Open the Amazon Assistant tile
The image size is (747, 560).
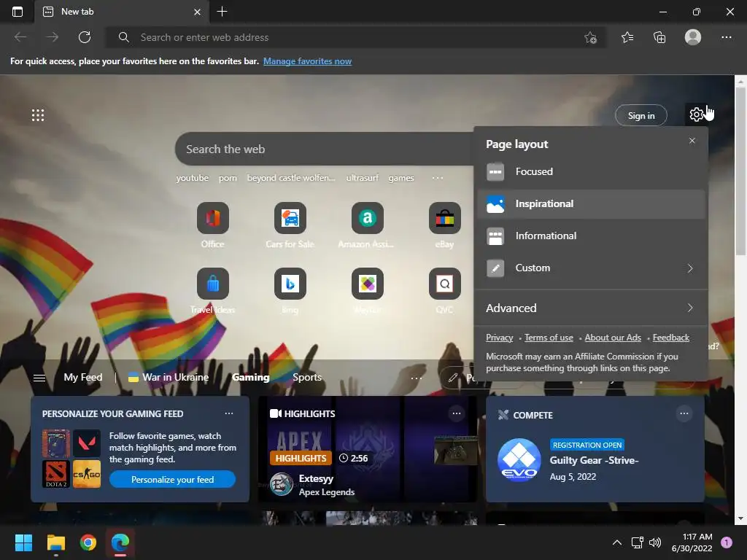(367, 225)
